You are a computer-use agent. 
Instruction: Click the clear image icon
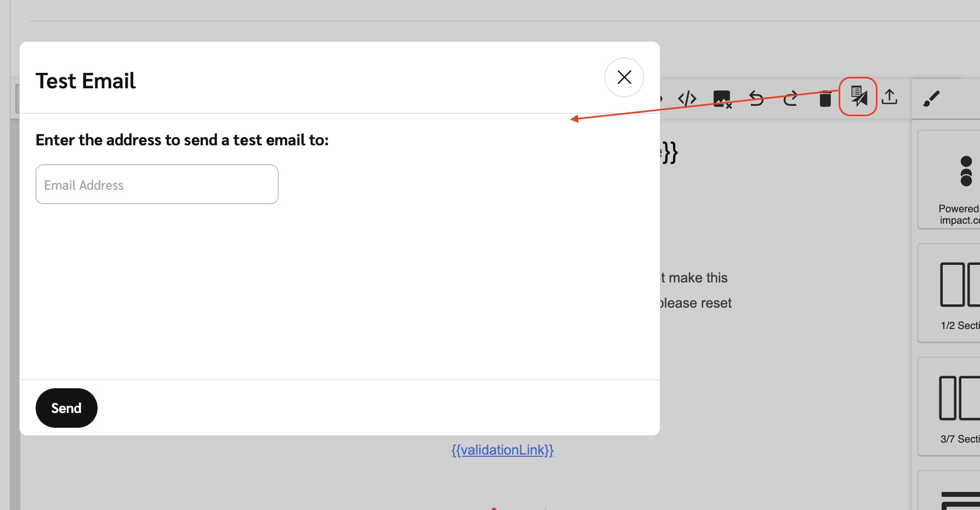[x=722, y=99]
